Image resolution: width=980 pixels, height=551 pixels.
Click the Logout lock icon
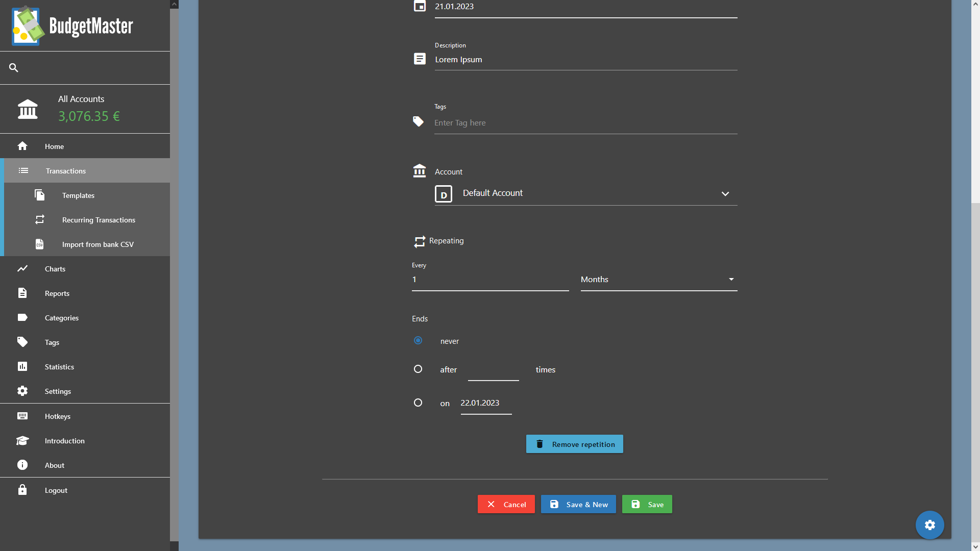22,490
